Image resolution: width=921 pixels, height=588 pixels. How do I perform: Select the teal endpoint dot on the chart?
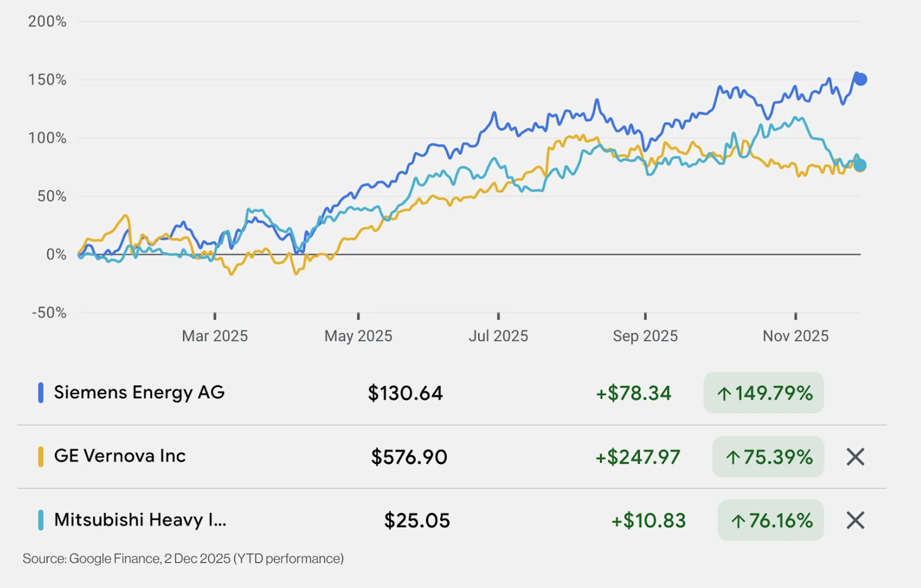860,165
